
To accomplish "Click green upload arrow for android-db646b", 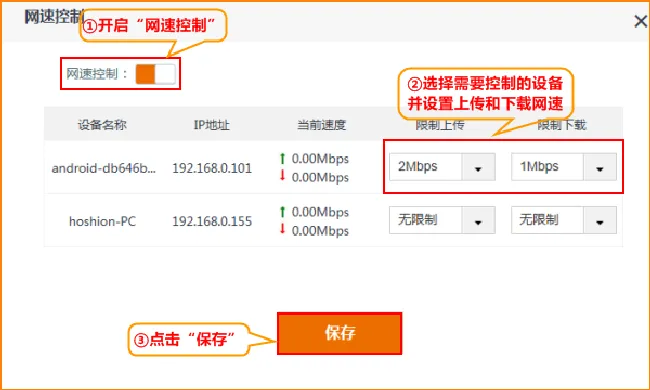I will (x=282, y=158).
